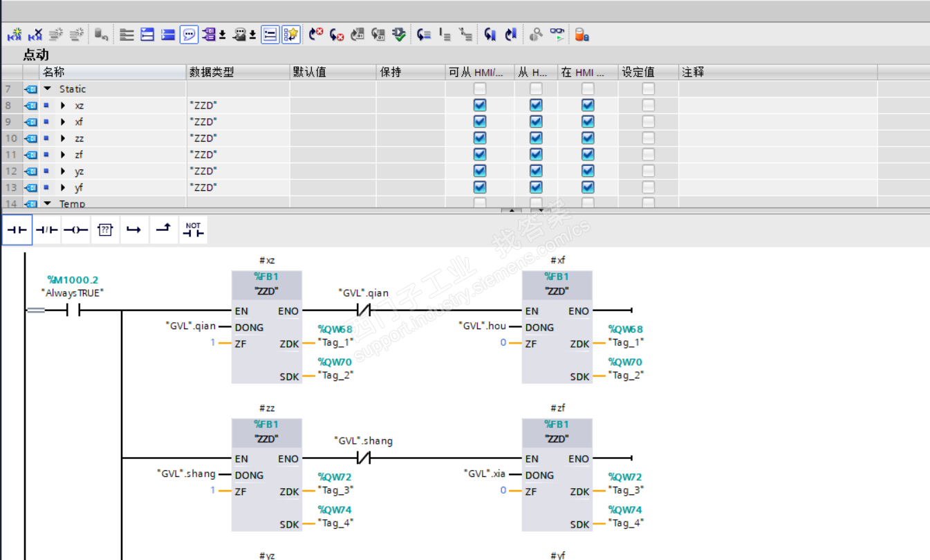Toggle accessible-from-HMI checkbox for yf
930x560 pixels.
[480, 187]
